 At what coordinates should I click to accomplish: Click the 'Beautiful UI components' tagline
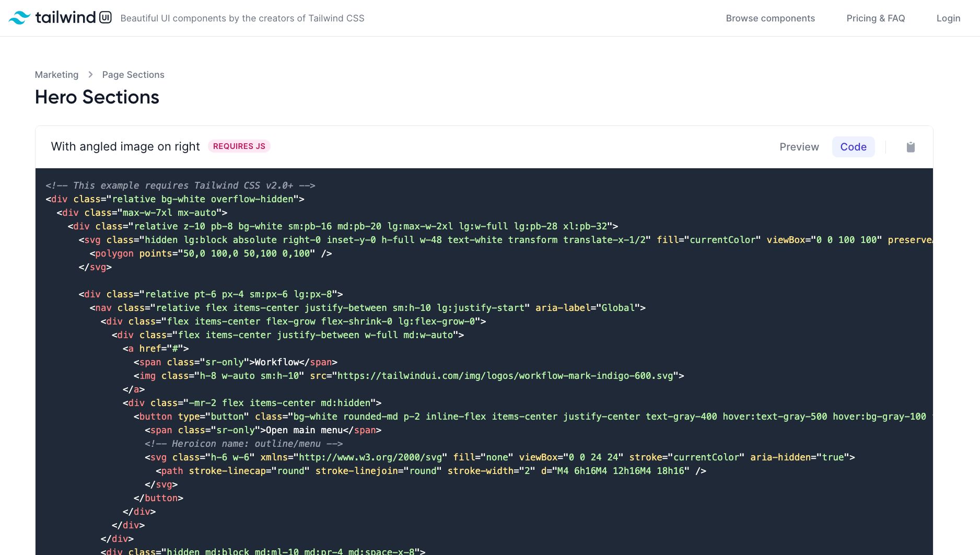[x=242, y=18]
